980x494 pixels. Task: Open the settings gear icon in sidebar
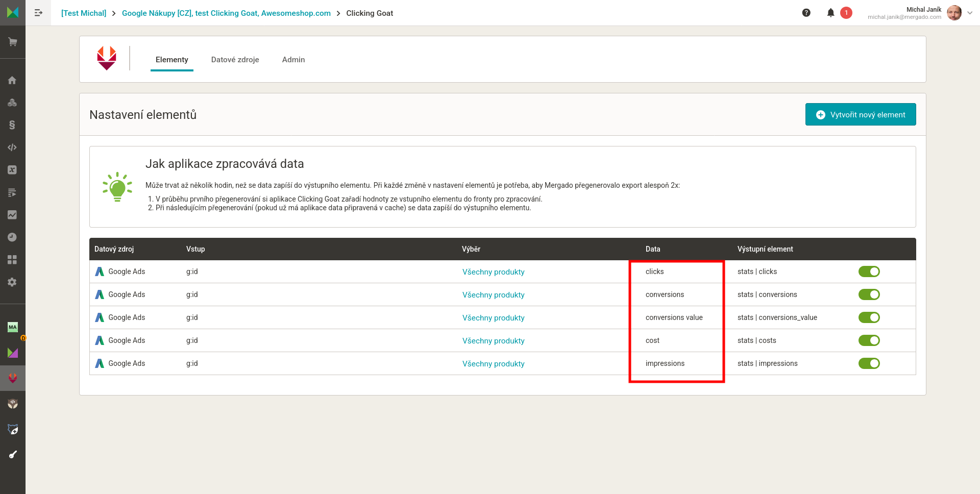(x=12, y=282)
